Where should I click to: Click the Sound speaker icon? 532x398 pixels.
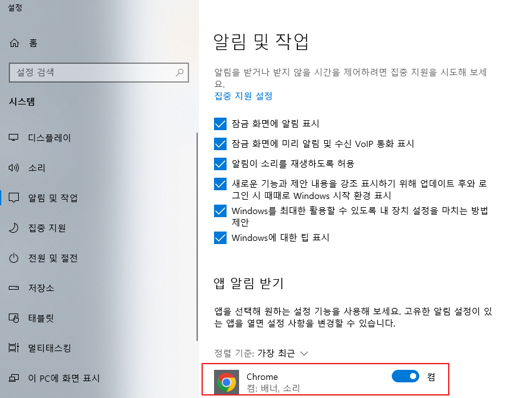(14, 168)
